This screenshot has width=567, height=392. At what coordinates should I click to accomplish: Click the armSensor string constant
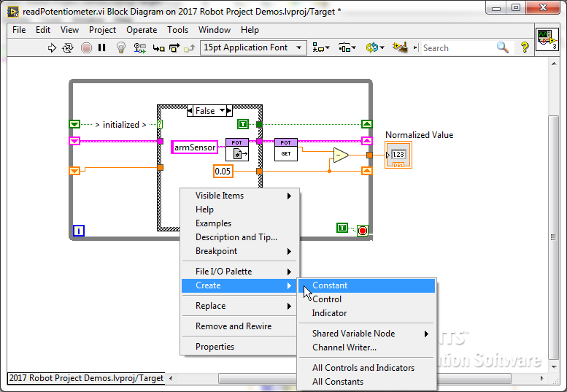pyautogui.click(x=195, y=147)
